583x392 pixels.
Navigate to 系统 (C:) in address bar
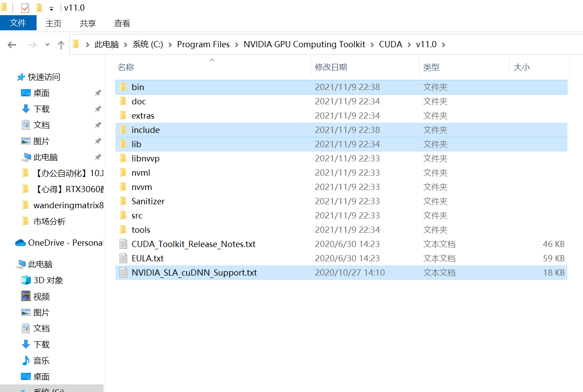click(148, 45)
